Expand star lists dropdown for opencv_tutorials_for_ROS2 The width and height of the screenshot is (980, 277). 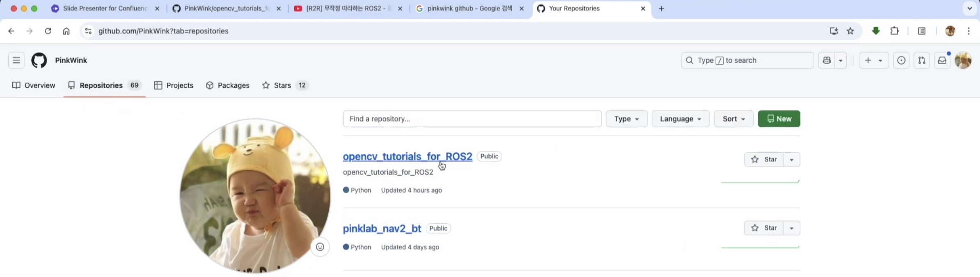point(792,159)
